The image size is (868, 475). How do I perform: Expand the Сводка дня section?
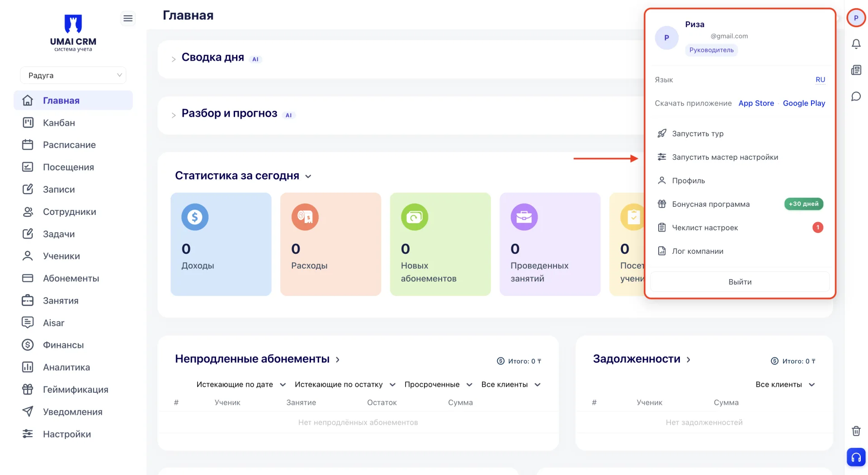point(174,59)
